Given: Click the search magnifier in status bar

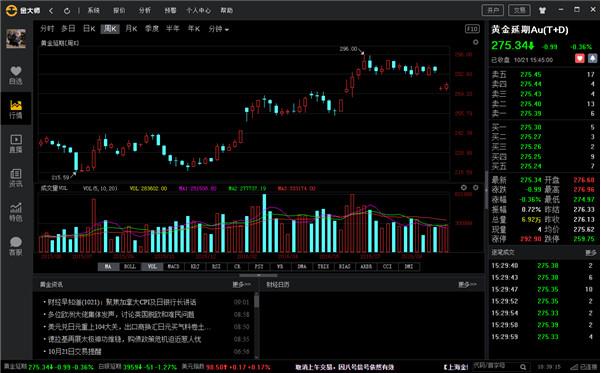Looking at the screenshot, I should coord(523,367).
